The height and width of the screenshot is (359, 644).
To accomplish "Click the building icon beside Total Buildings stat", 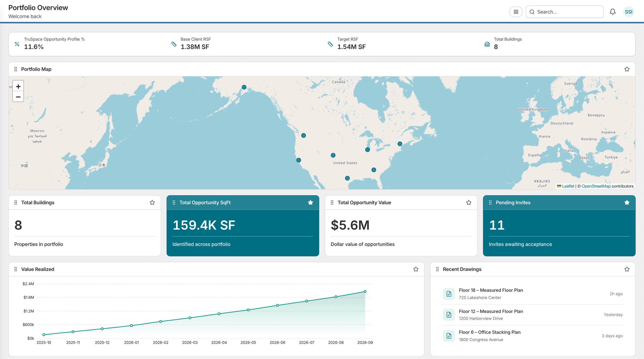I will pos(487,44).
